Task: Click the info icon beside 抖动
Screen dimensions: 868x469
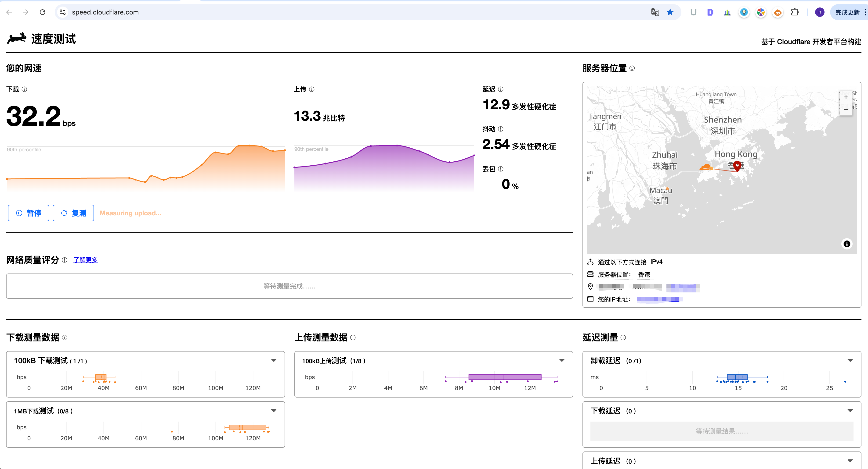Action: pyautogui.click(x=501, y=129)
